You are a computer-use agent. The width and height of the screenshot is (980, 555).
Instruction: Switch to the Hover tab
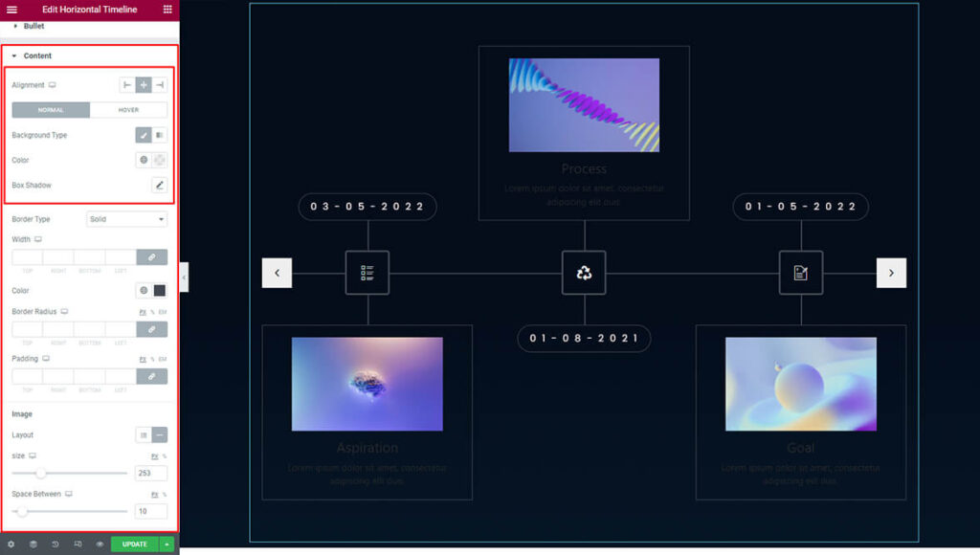tap(128, 110)
